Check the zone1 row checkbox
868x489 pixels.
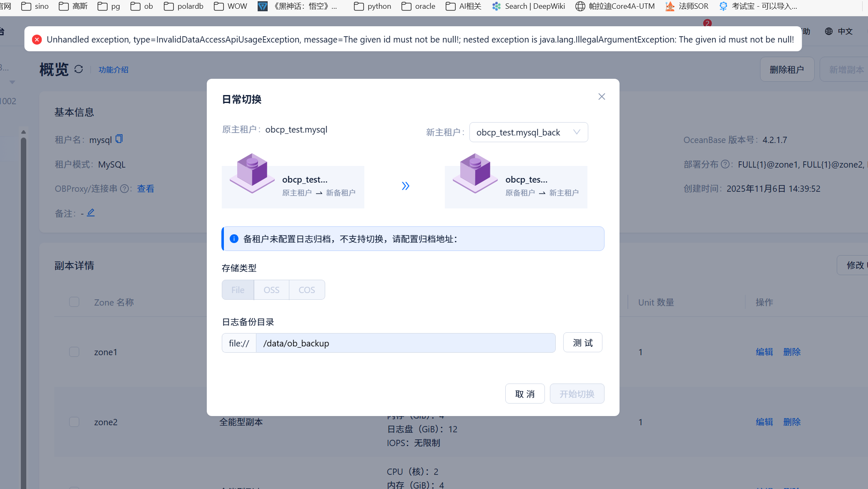click(x=74, y=352)
